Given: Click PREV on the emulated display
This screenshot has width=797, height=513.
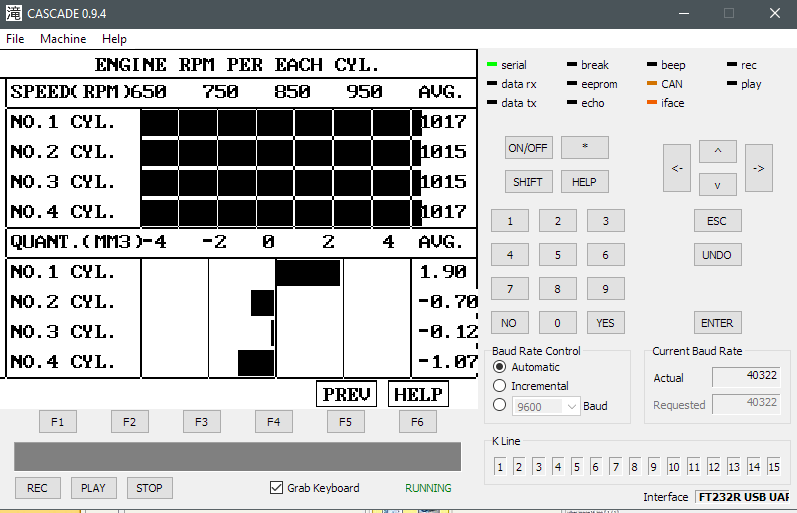Looking at the screenshot, I should click(x=346, y=394).
